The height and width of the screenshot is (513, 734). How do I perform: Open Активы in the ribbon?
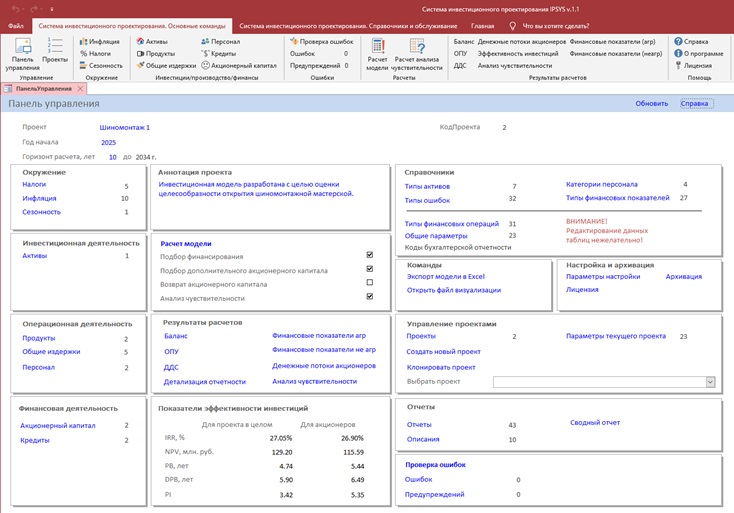(x=157, y=42)
